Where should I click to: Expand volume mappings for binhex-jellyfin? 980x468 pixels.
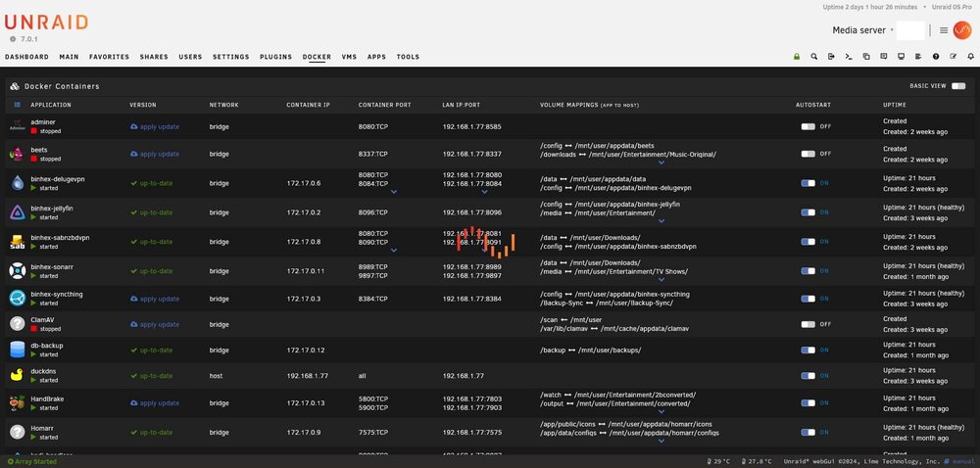click(x=661, y=221)
